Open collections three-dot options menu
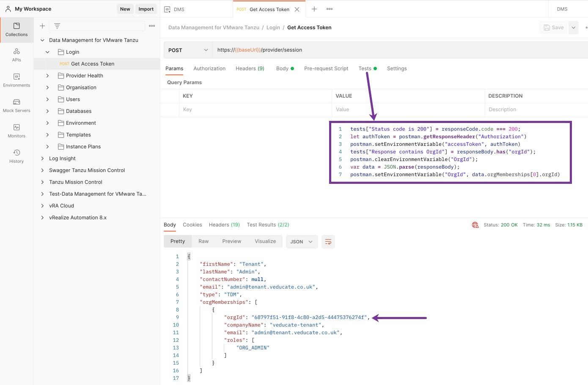This screenshot has width=588, height=385. (x=152, y=26)
